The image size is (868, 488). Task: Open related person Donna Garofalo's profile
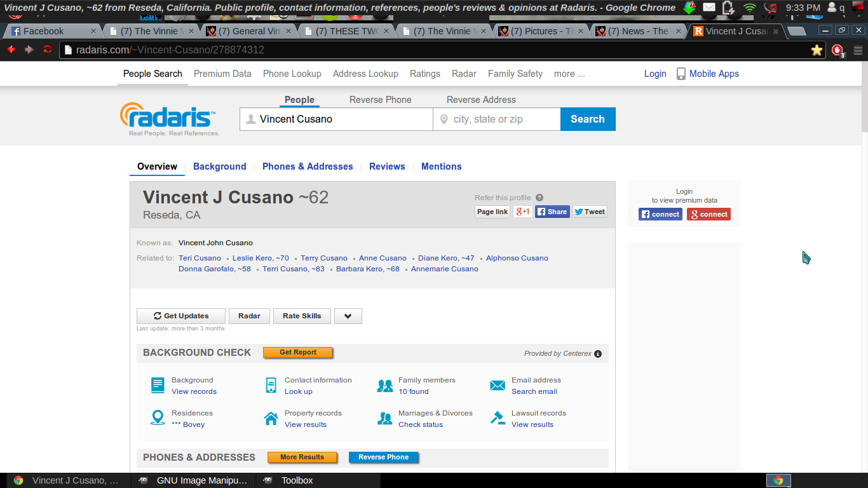tap(215, 269)
